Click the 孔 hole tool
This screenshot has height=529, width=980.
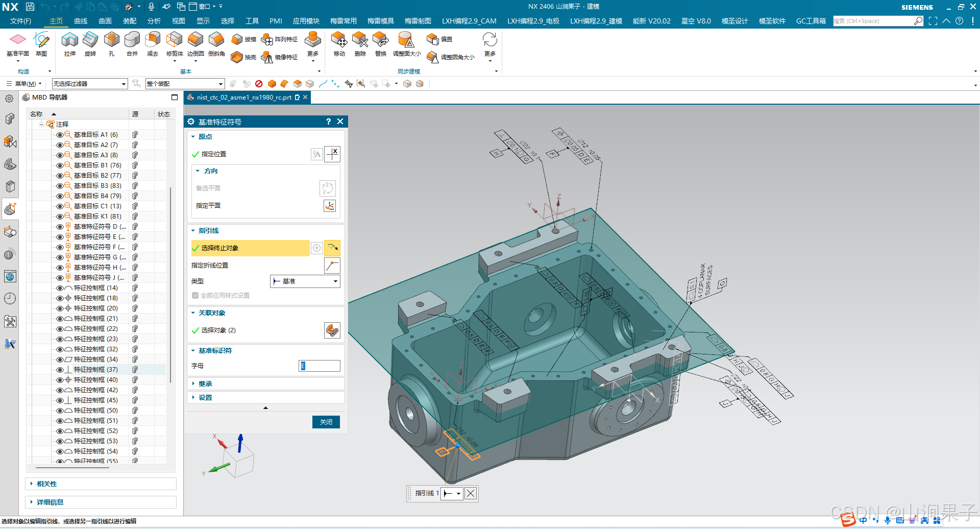(111, 44)
